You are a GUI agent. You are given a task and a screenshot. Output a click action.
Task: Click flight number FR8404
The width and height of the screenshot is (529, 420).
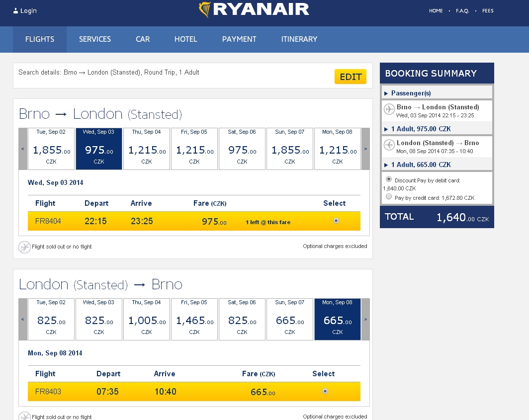48,221
